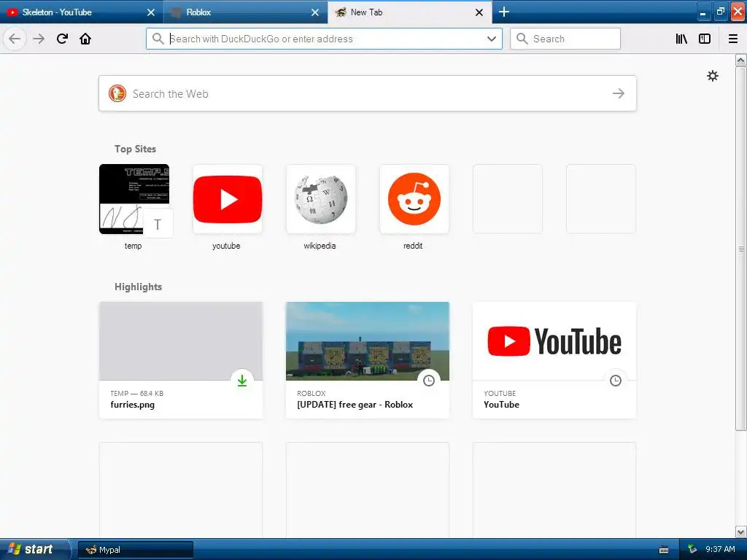The width and height of the screenshot is (747, 560).
Task: Open a new tab with plus button
Action: [x=504, y=12]
